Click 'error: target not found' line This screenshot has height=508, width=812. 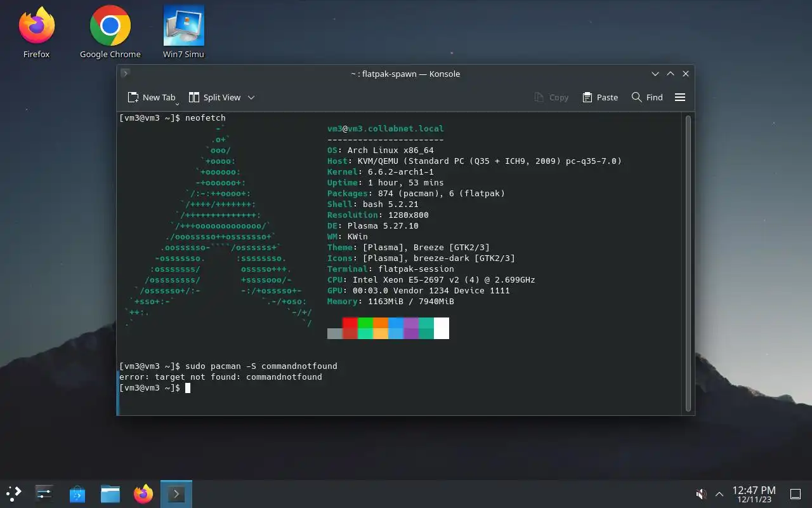click(x=221, y=377)
